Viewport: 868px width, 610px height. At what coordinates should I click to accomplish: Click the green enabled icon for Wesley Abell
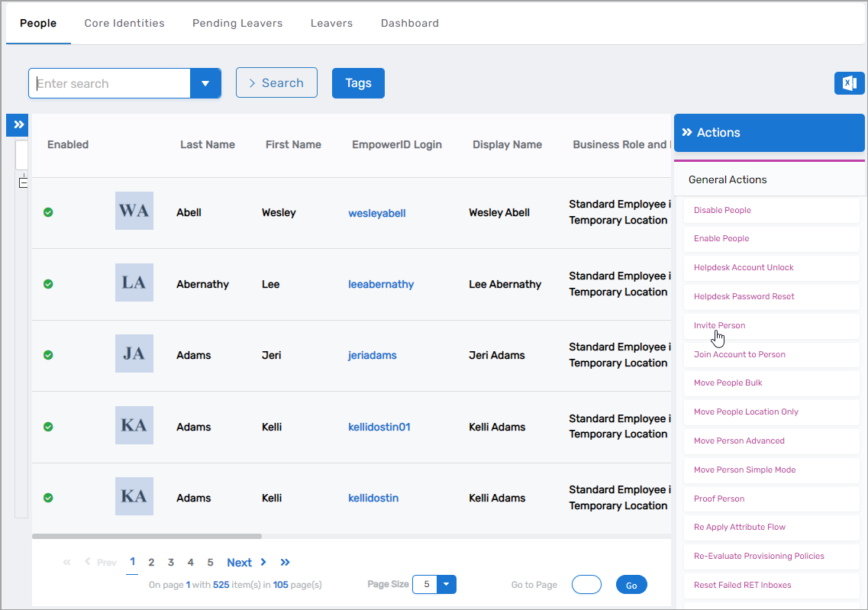(48, 212)
